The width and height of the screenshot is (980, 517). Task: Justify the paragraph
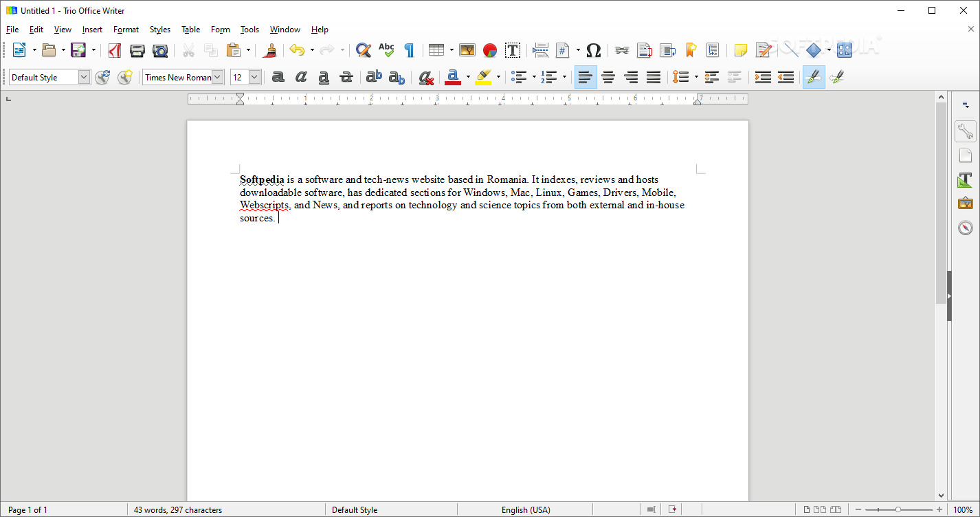[654, 77]
